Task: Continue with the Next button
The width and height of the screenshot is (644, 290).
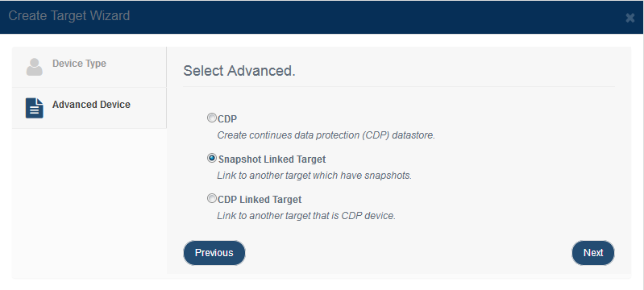Action: 593,253
